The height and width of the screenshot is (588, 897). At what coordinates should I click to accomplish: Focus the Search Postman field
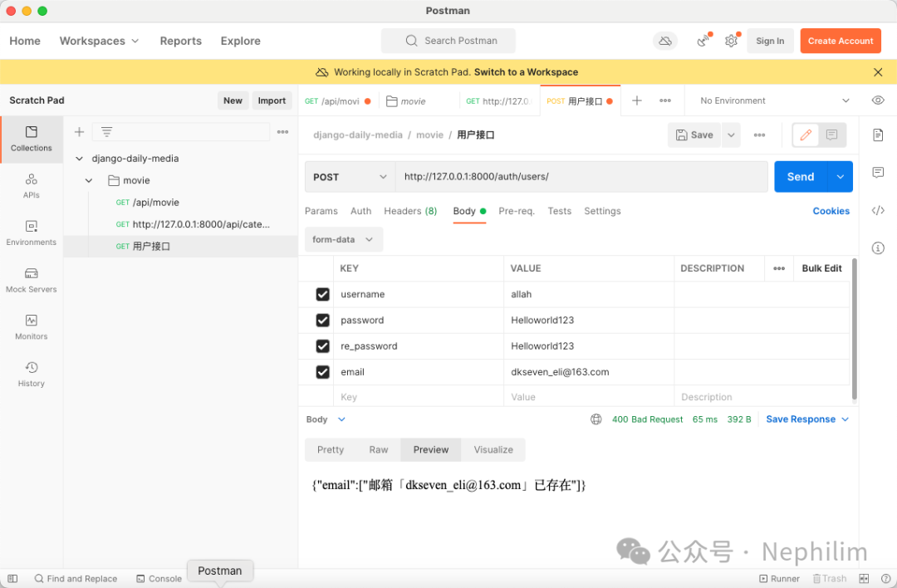448,41
